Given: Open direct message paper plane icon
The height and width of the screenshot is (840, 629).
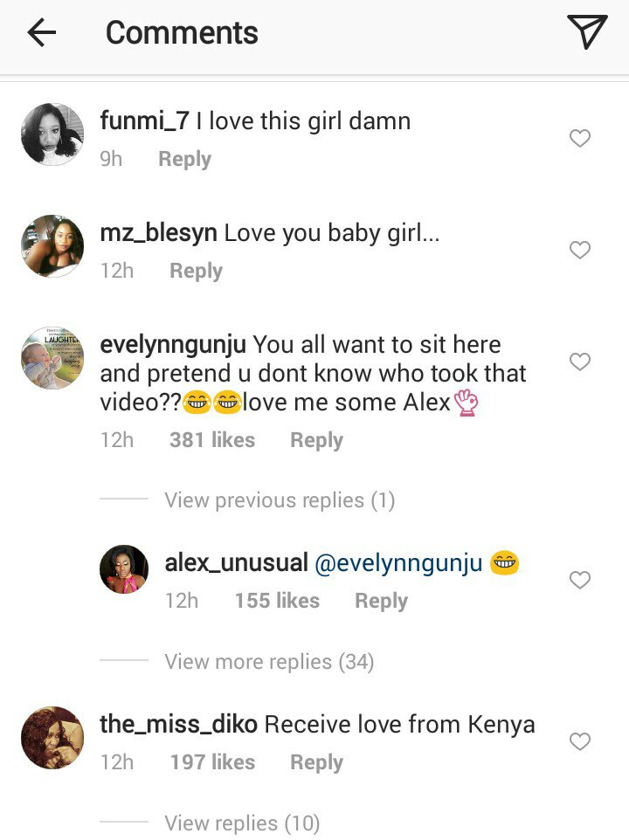Looking at the screenshot, I should click(586, 33).
